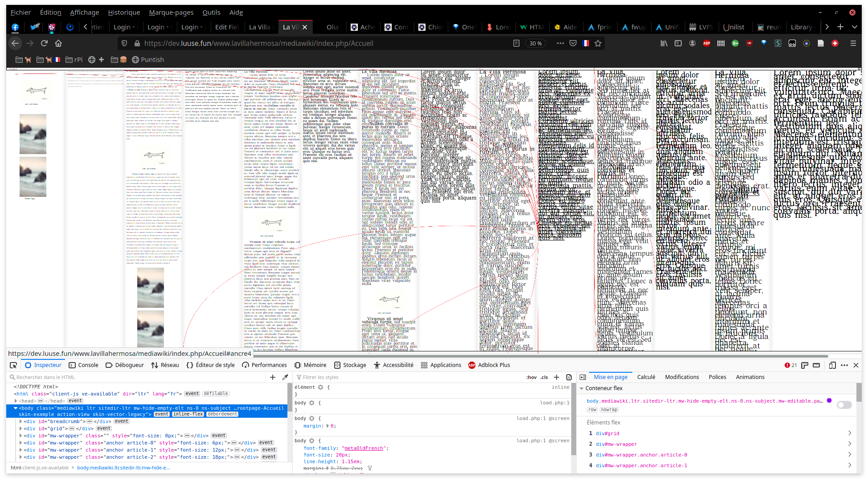Reload the current page
Viewport: 868px width, 481px height.
coord(44,43)
